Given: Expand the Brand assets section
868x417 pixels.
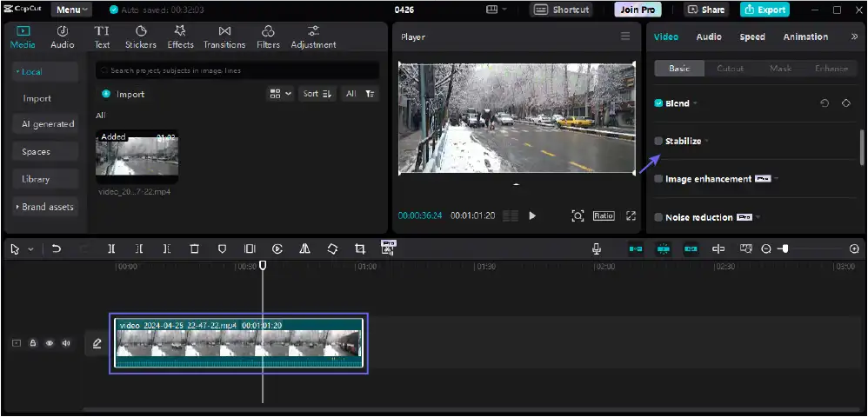Looking at the screenshot, I should click(x=46, y=207).
